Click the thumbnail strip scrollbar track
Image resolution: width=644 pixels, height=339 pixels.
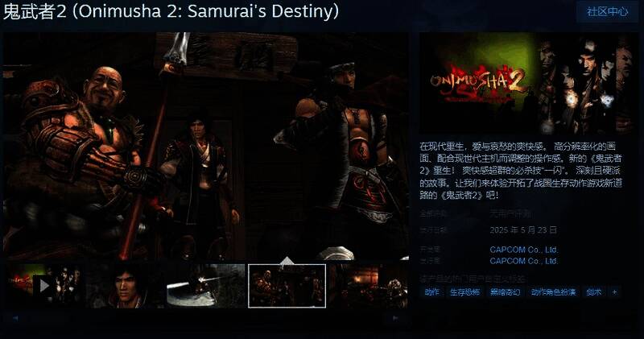tap(205, 317)
